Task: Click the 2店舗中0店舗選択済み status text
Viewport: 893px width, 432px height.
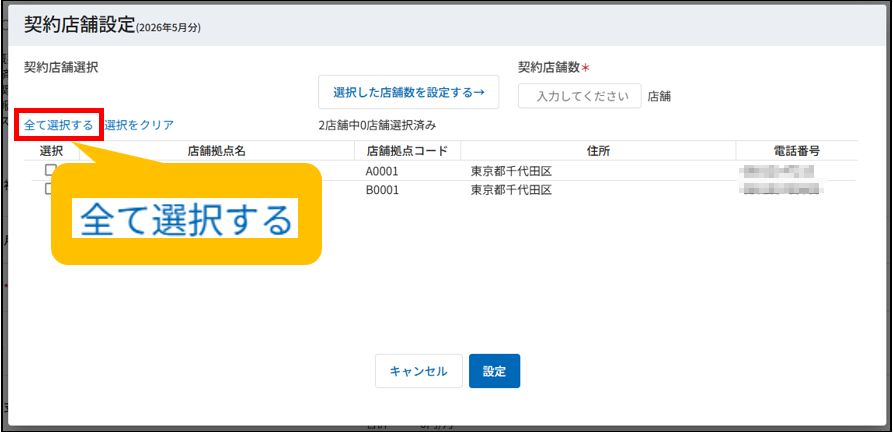Action: coord(377,125)
